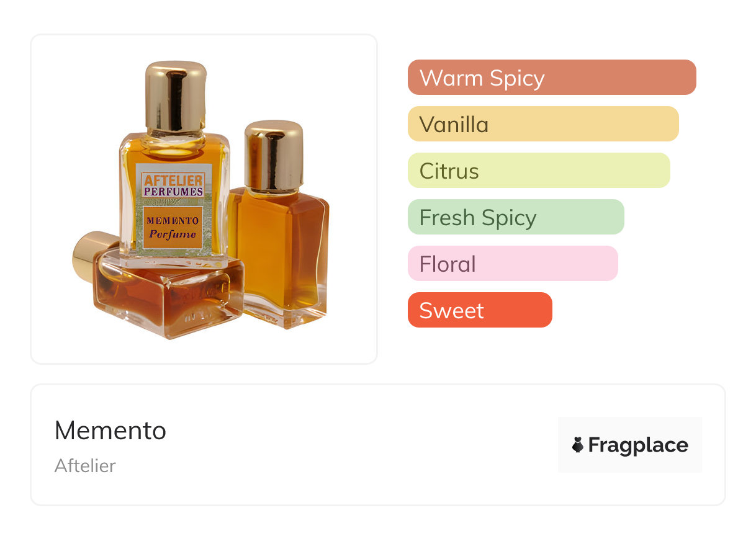756x536 pixels.
Task: Click the pink Floral accord bar
Action: 513,264
